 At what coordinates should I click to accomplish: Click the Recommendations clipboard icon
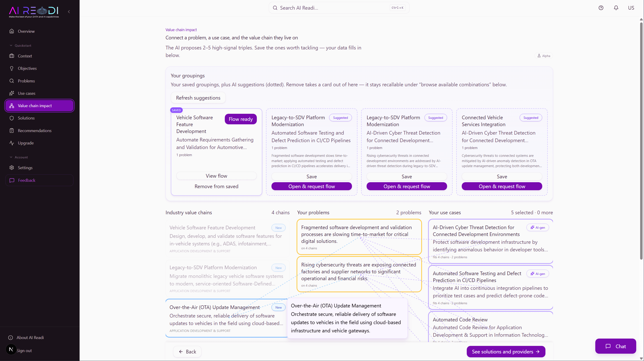[11, 130]
